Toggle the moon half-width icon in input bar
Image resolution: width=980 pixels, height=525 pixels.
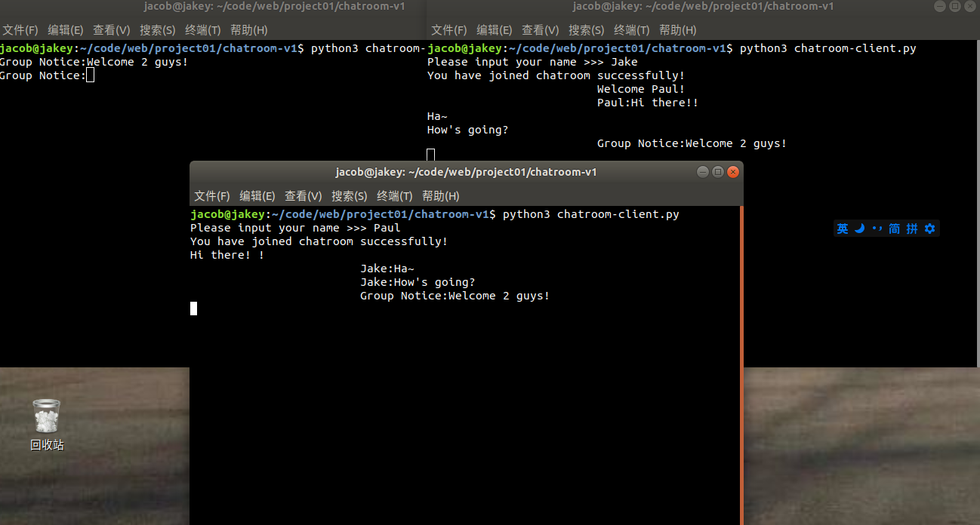(x=859, y=229)
